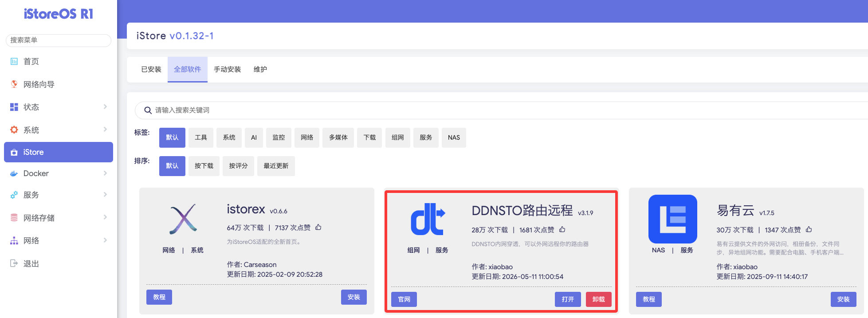Click the search magnifier icon
The width and height of the screenshot is (868, 318).
tap(148, 110)
